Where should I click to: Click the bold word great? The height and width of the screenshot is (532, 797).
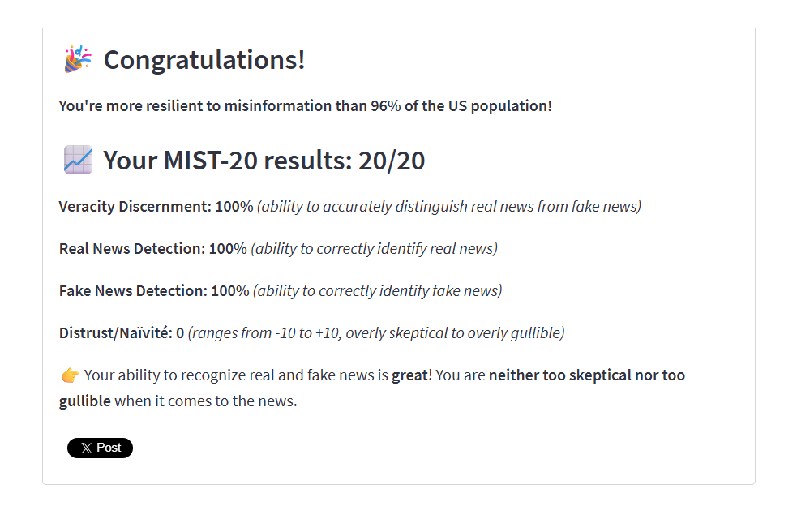tap(409, 375)
